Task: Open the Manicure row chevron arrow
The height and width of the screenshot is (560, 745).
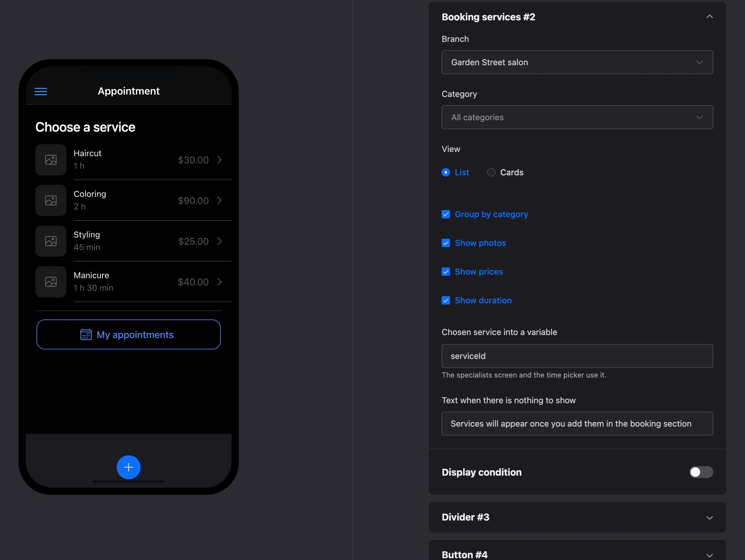Action: (x=220, y=282)
